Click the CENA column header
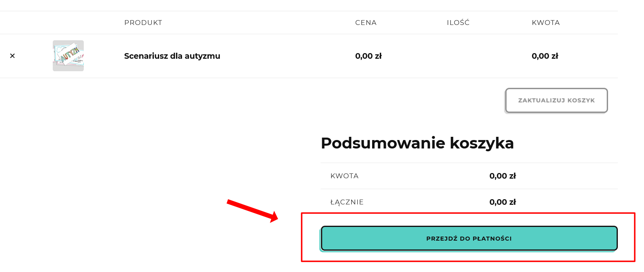The height and width of the screenshot is (272, 644). (366, 23)
